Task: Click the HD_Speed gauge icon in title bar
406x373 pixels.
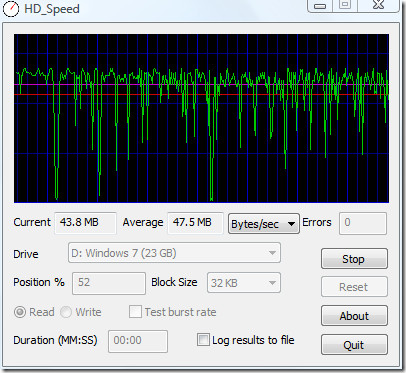Action: pyautogui.click(x=11, y=9)
